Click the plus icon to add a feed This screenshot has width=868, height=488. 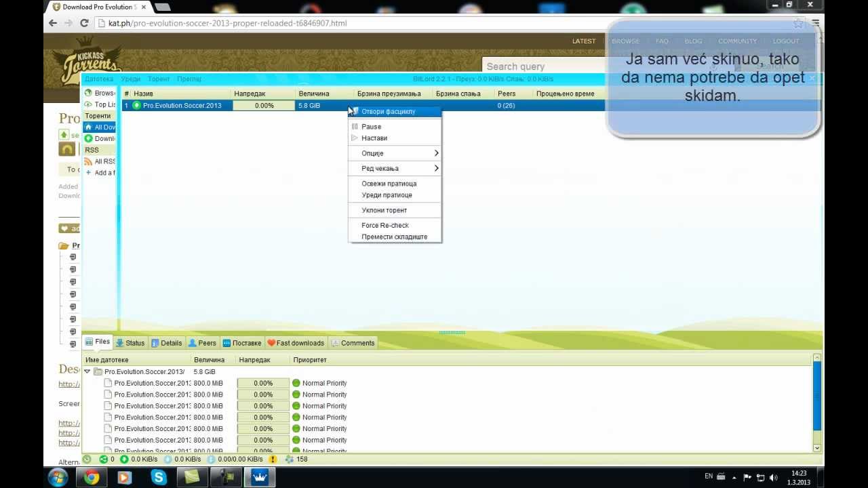(88, 173)
